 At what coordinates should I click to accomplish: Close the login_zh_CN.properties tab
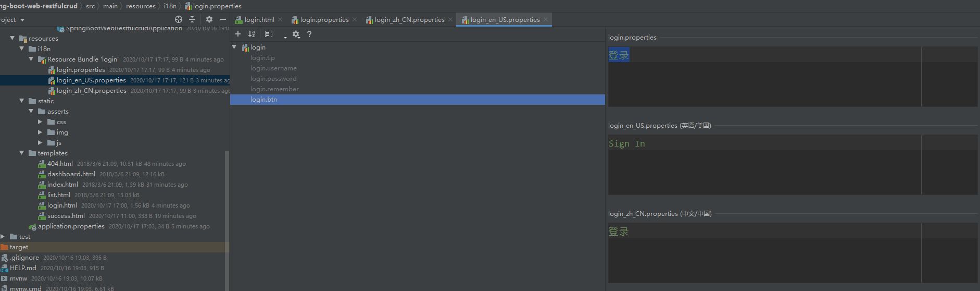coord(450,19)
